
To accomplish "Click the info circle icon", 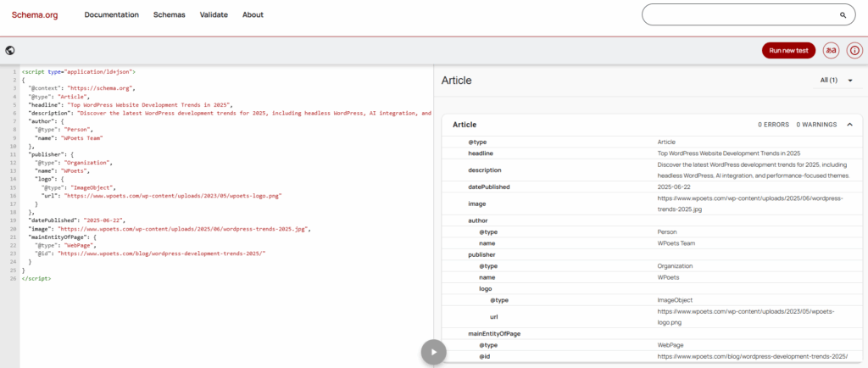I will [x=854, y=50].
